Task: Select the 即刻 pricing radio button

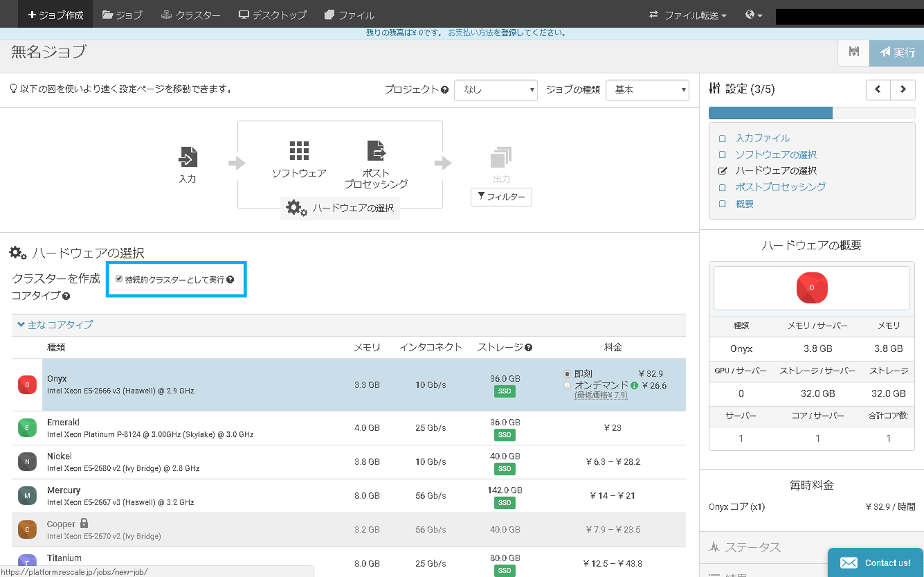Action: click(567, 374)
